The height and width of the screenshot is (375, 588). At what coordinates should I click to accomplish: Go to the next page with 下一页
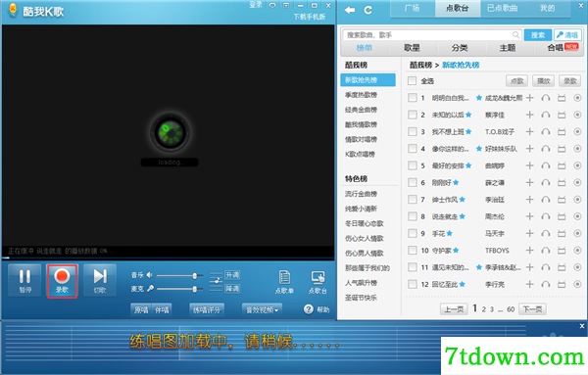(x=532, y=309)
